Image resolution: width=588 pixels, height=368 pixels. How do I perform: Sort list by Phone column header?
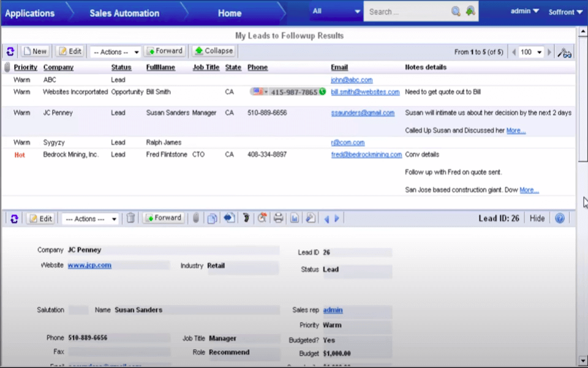point(258,67)
